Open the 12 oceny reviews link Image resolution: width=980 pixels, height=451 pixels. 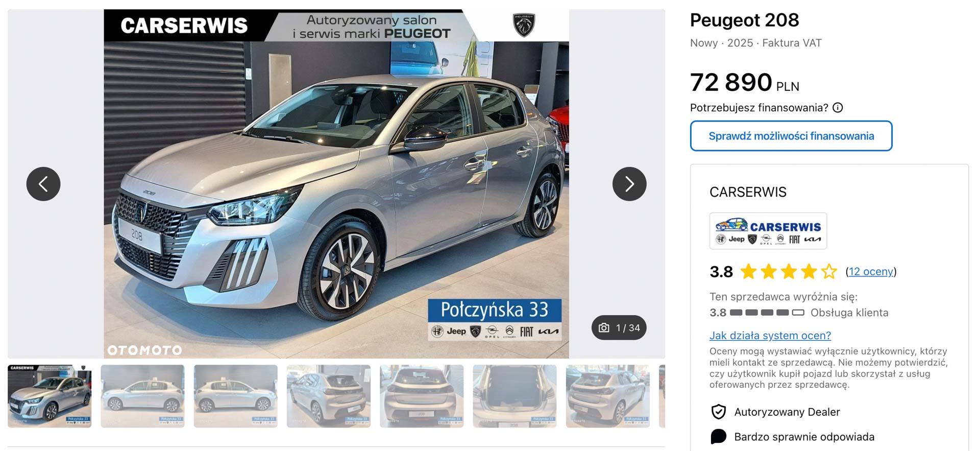[871, 272]
